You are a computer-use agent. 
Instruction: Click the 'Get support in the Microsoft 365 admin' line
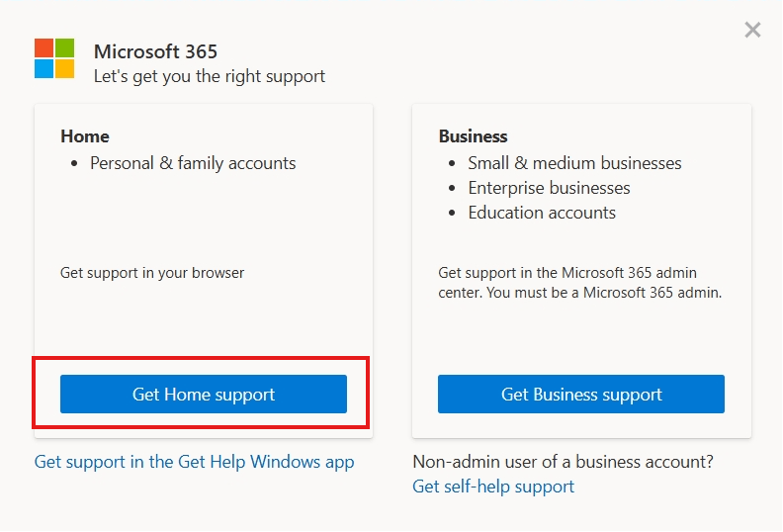click(567, 273)
